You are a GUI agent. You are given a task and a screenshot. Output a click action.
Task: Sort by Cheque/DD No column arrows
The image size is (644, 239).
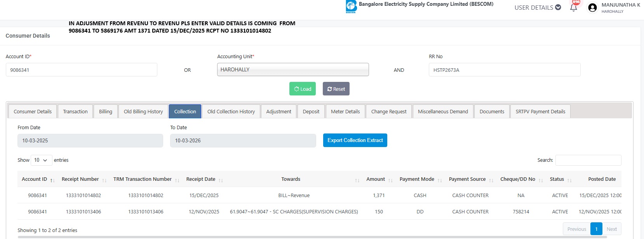point(541,180)
